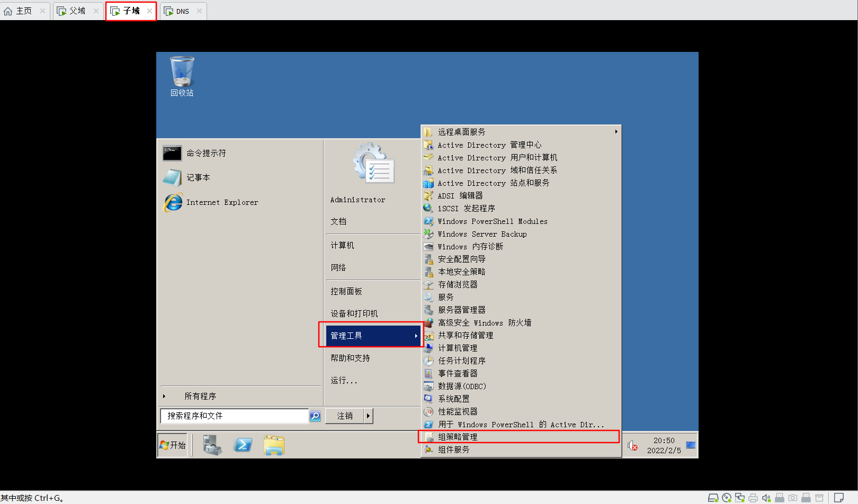
Task: Click the VMware printer status icon
Action: [753, 498]
